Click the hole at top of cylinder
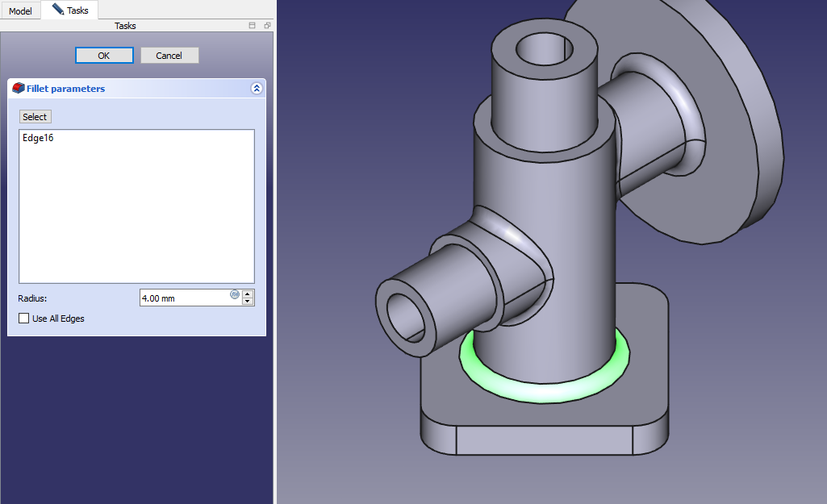 tap(544, 49)
